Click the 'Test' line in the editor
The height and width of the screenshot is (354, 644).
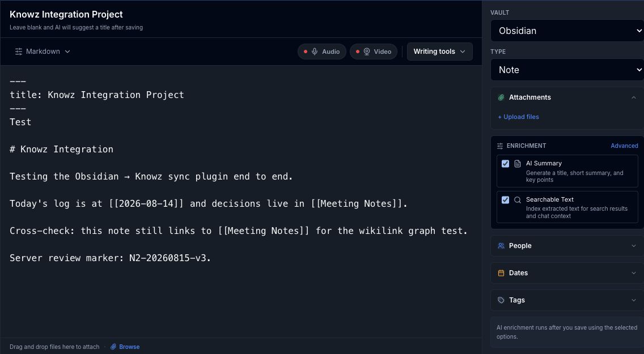(20, 122)
